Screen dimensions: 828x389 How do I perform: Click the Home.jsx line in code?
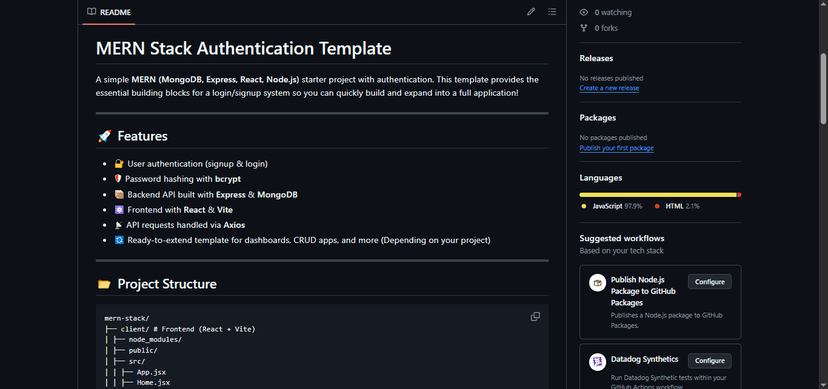(137, 383)
